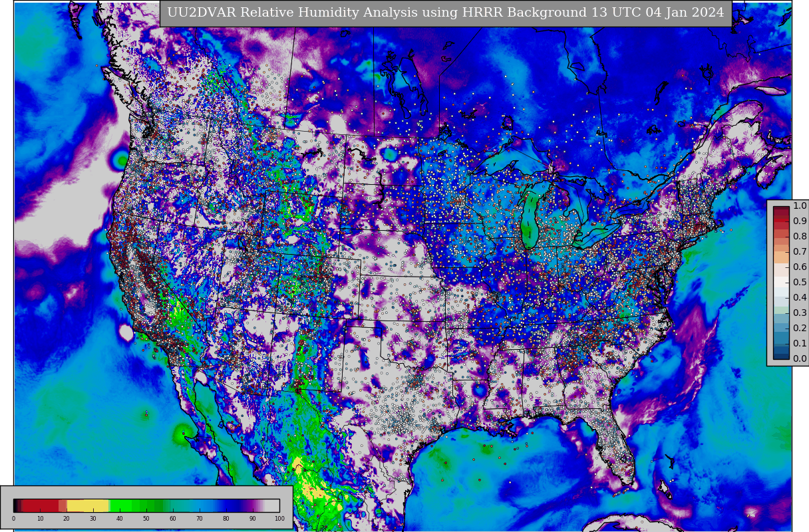
Task: Click the '0.3' label on the vertical colorbar
Action: (x=800, y=313)
